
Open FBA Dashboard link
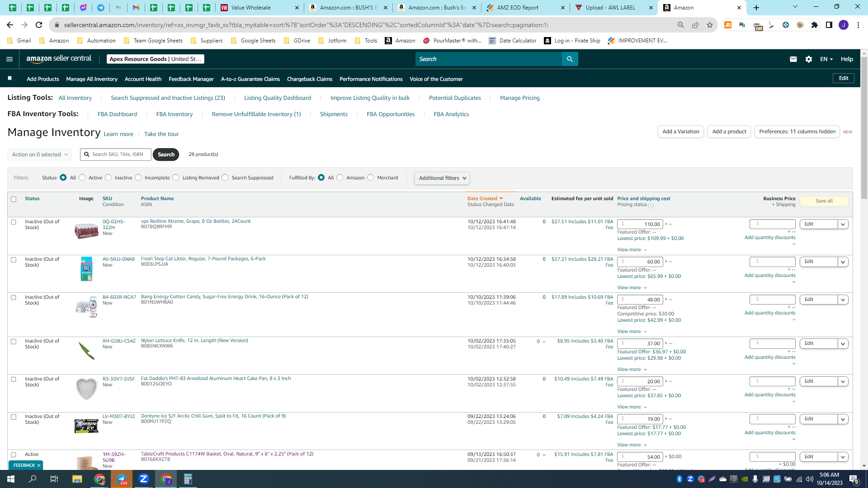click(117, 114)
